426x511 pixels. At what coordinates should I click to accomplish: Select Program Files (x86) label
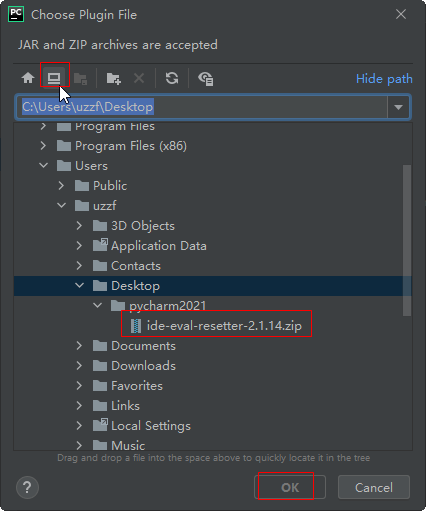pyautogui.click(x=131, y=146)
